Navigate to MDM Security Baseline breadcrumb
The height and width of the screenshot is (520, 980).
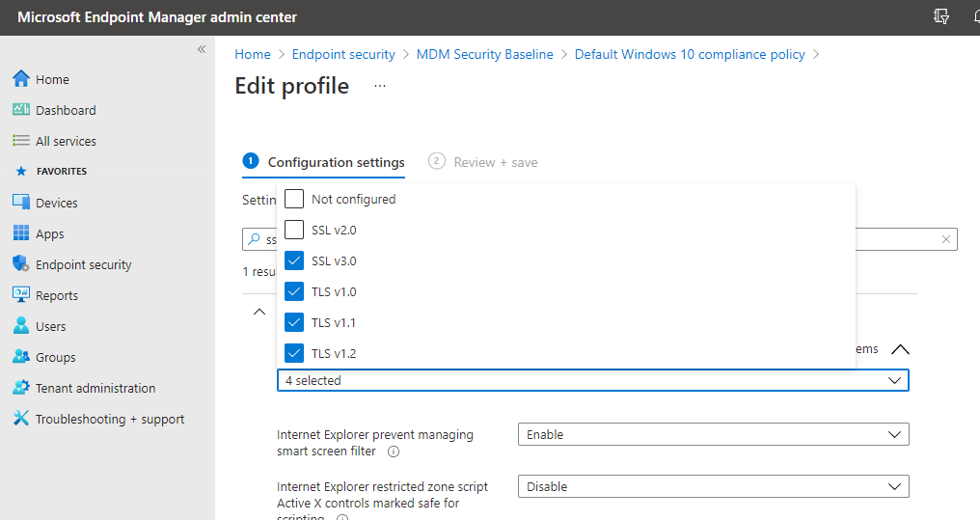click(x=485, y=55)
